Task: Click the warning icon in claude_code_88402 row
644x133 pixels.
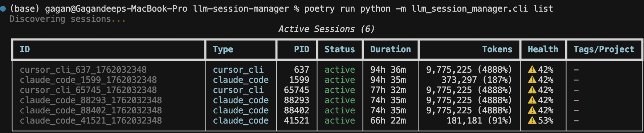Action: click(532, 110)
